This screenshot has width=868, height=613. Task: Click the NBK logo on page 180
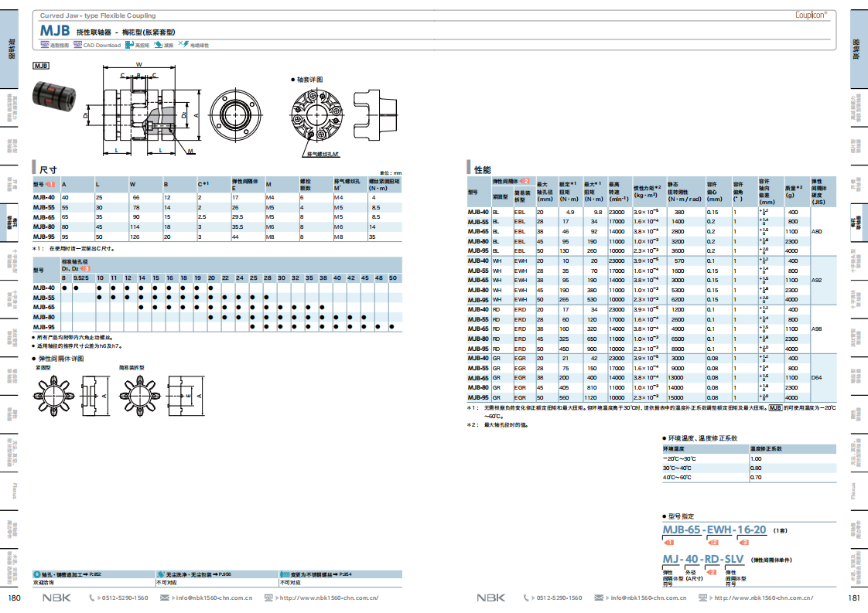[56, 598]
